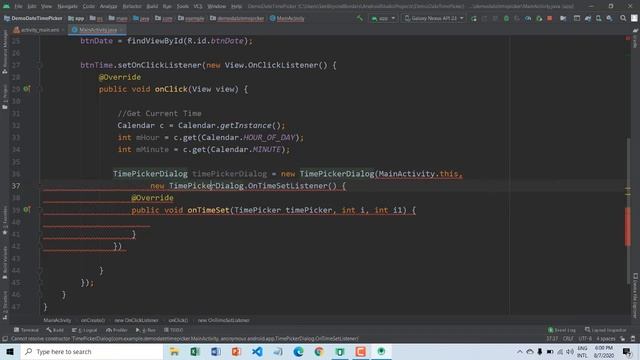This screenshot has width=640, height=360.
Task: Open the Build menu
Action: [152, 6]
